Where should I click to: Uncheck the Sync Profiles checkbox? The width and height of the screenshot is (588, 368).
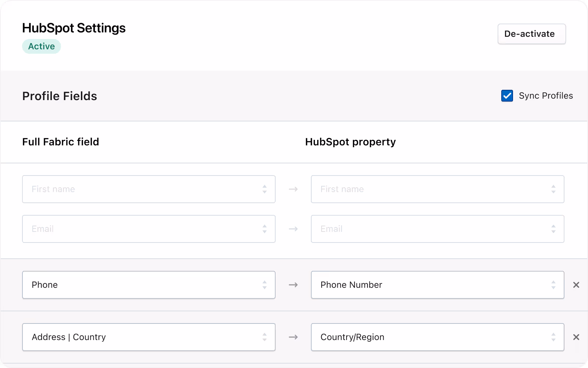click(x=507, y=96)
